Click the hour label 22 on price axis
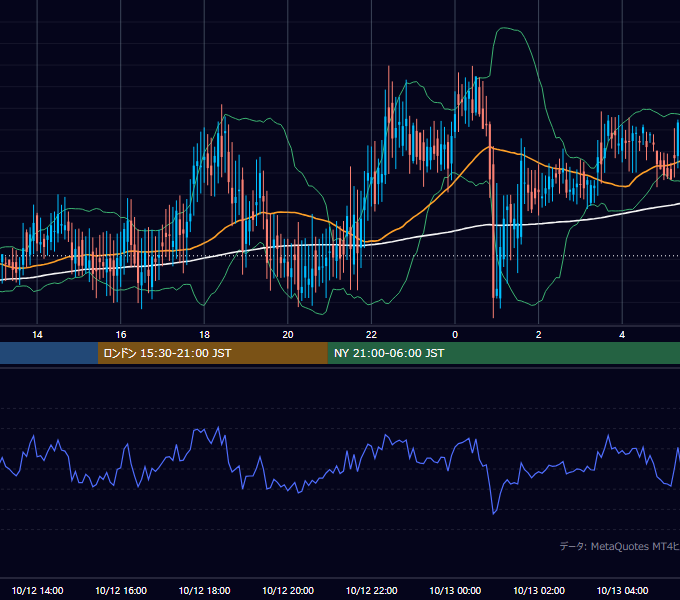The width and height of the screenshot is (680, 600). (x=371, y=335)
